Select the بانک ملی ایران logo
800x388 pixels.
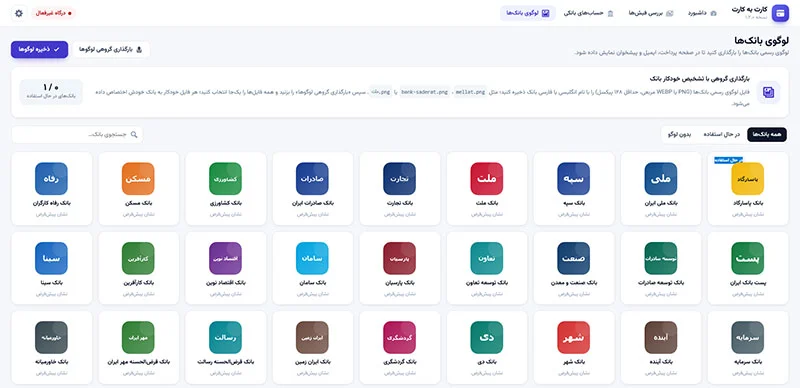point(661,179)
